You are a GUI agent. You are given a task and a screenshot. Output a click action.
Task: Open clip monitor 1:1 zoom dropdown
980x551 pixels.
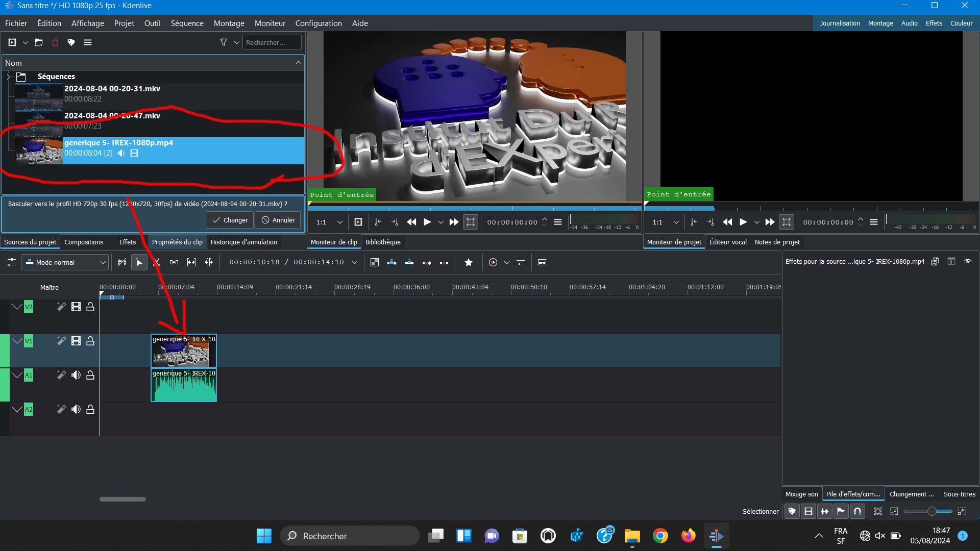pos(329,222)
